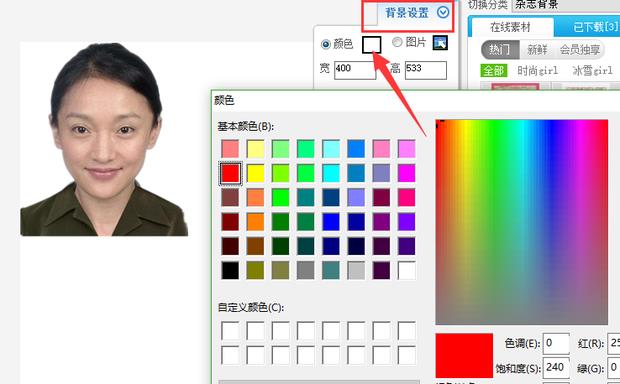
Task: Pick the olive basic color swatch
Action: pos(255,271)
